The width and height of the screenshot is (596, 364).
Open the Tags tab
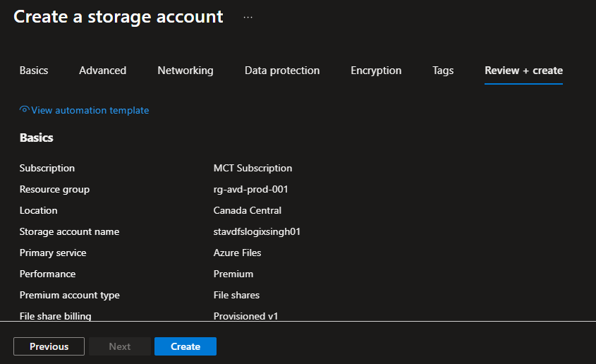[443, 71]
